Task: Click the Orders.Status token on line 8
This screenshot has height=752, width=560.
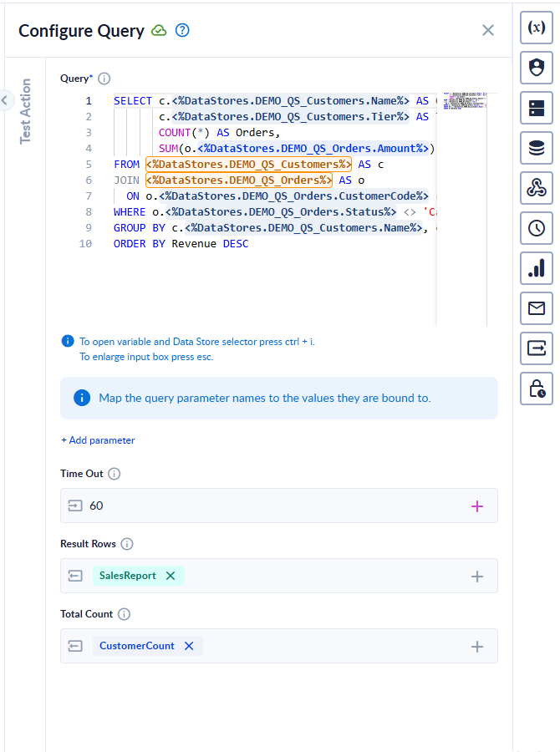Action: click(x=281, y=212)
